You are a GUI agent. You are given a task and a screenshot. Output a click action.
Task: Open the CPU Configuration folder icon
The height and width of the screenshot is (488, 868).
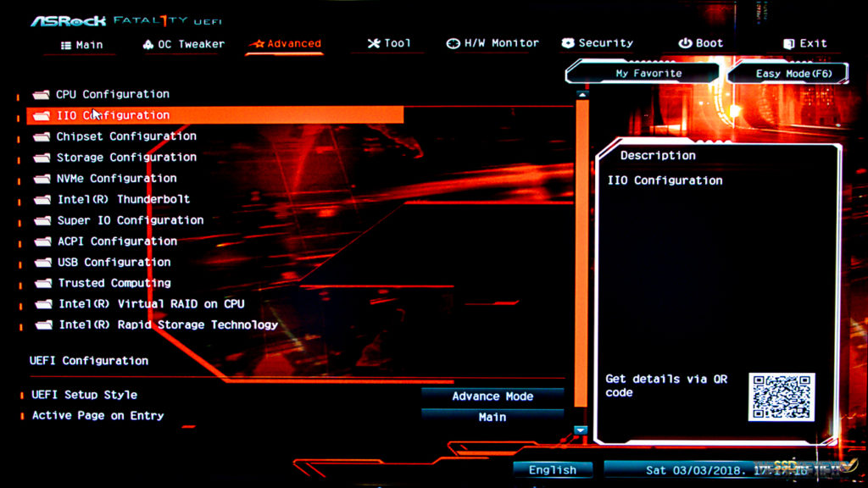coord(41,95)
